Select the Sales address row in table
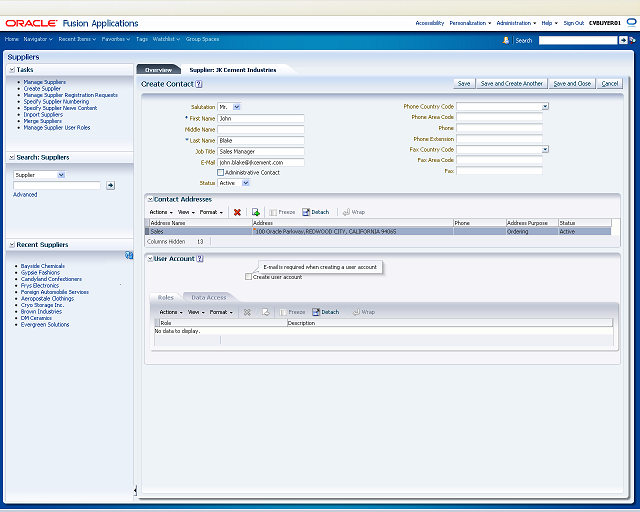 pos(378,232)
